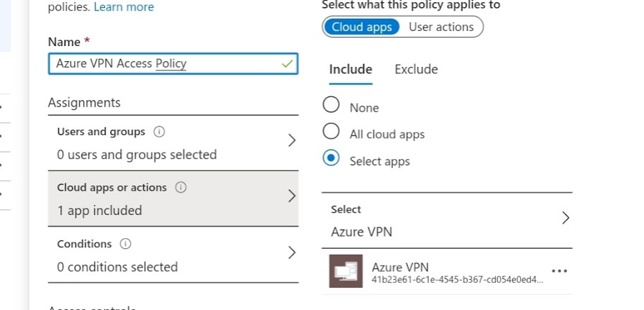
Task: Click info icon beside Cloud apps or actions
Action: (x=181, y=188)
